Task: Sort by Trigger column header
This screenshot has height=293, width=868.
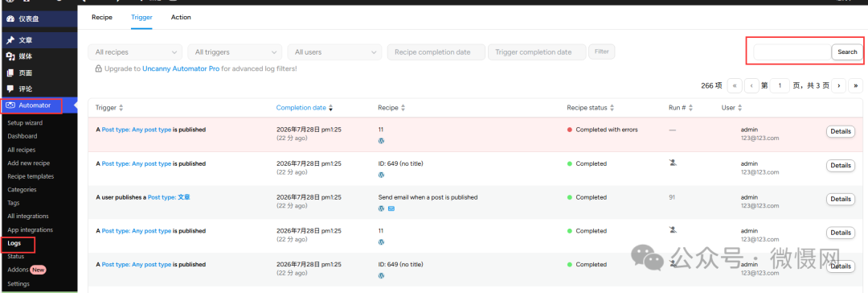Action: (109, 108)
